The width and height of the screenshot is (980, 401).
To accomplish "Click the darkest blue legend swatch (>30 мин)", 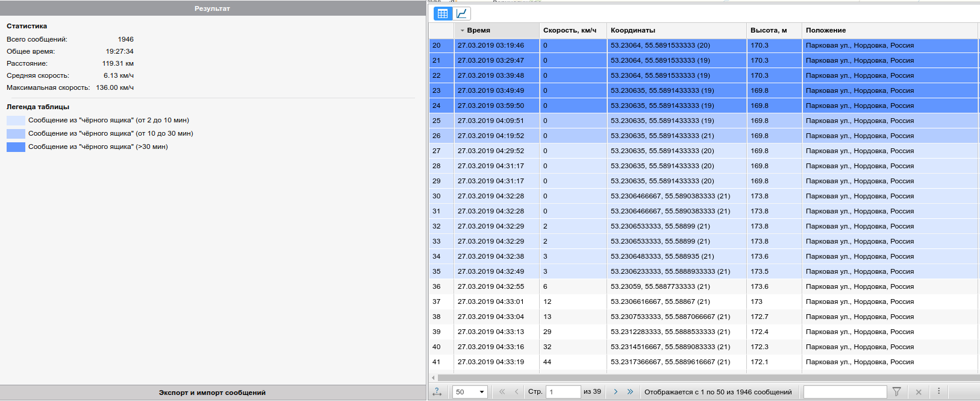I will point(16,147).
